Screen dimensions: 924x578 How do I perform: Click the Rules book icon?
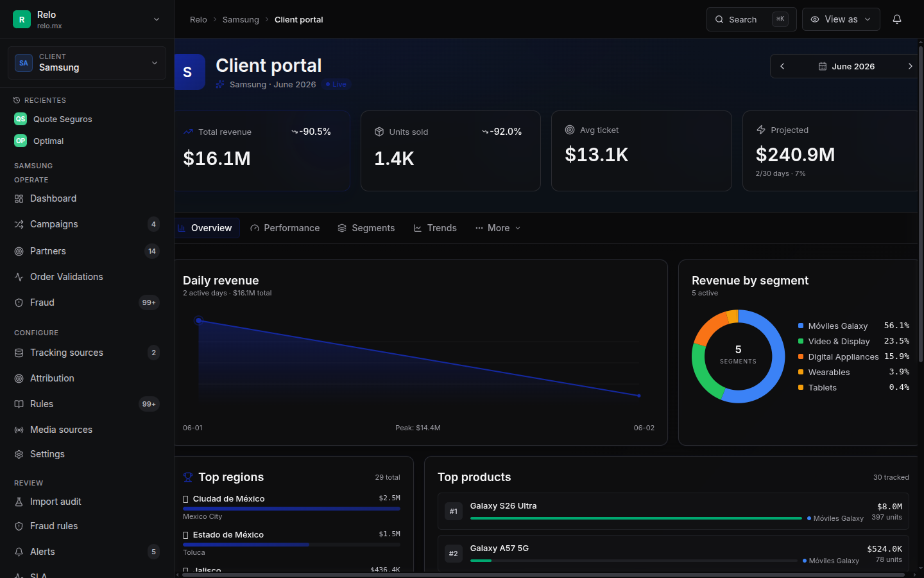[x=19, y=404]
